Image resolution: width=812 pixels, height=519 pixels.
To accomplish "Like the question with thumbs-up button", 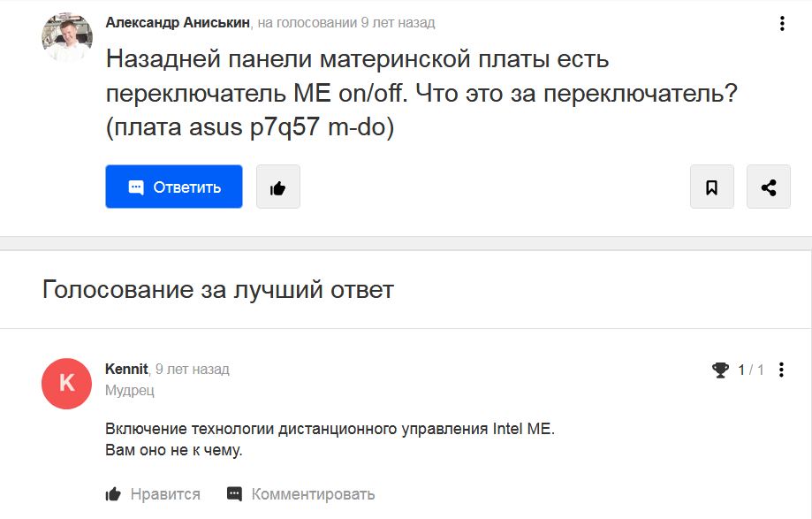I will pos(278,187).
